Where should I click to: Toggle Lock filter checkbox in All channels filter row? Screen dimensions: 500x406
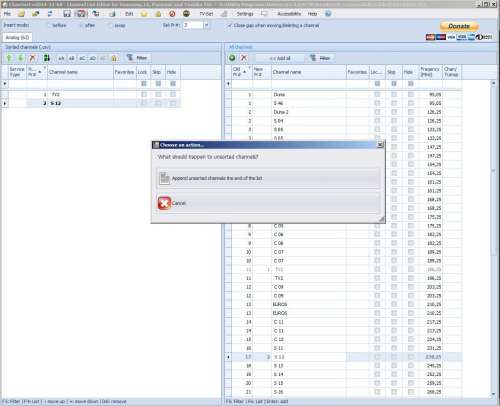coord(377,84)
